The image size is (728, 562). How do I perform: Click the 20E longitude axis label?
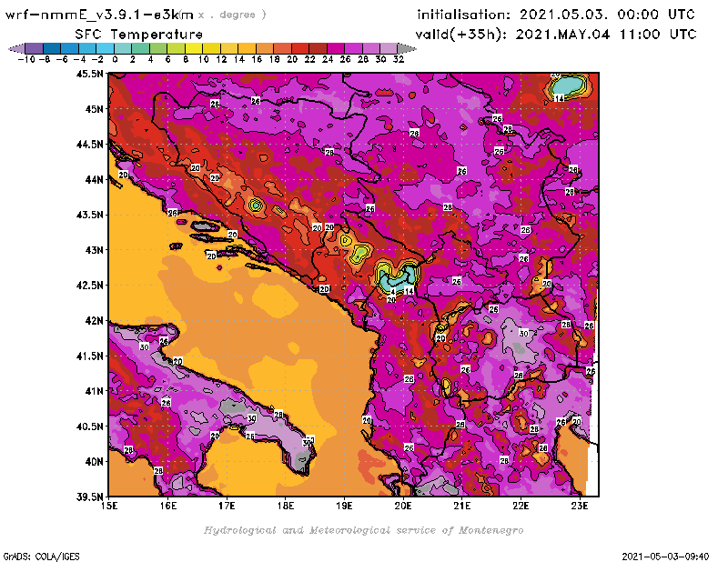[x=403, y=506]
